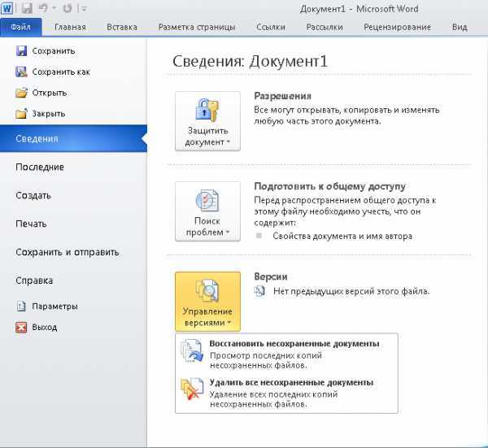Choose Выход to exit Word
Image resolution: width=488 pixels, height=448 pixels.
(45, 328)
